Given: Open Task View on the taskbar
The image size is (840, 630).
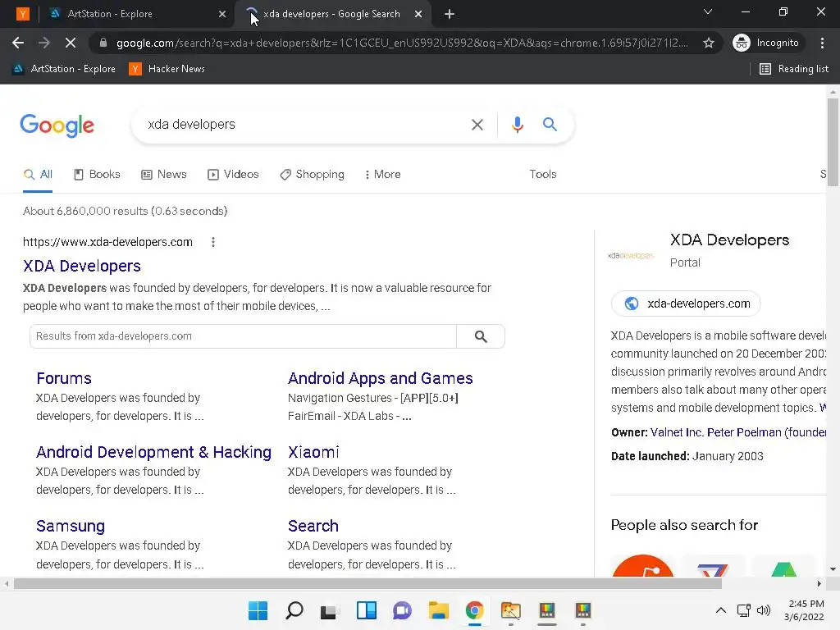Looking at the screenshot, I should tap(330, 610).
